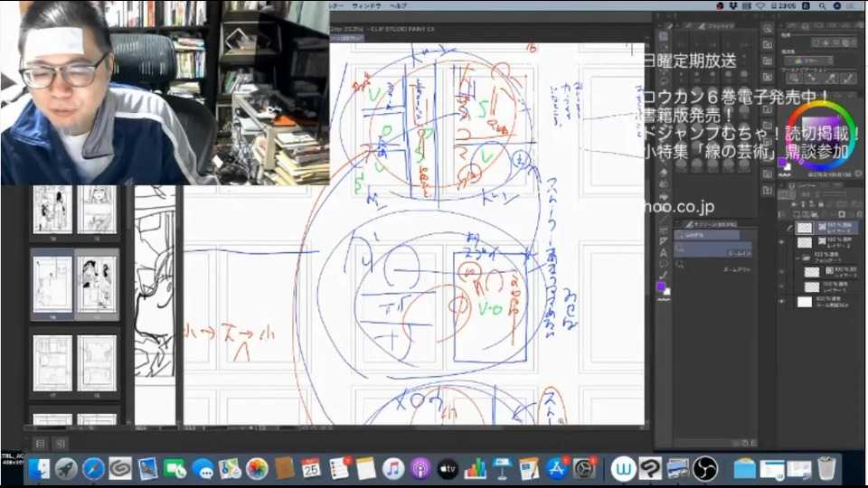Select the Frame border tool icon
Image resolution: width=868 pixels, height=488 pixels.
point(664,230)
